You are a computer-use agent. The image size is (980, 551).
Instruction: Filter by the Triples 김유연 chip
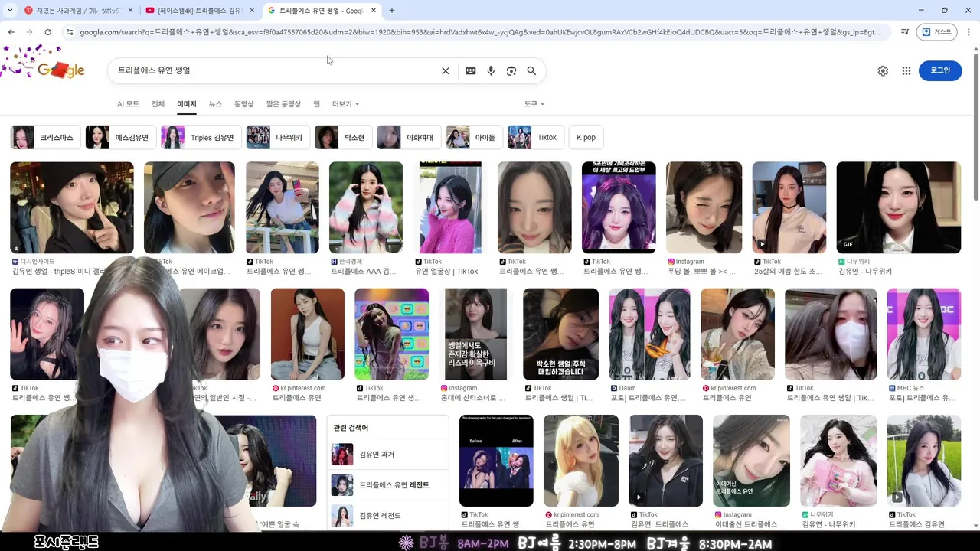(x=201, y=138)
